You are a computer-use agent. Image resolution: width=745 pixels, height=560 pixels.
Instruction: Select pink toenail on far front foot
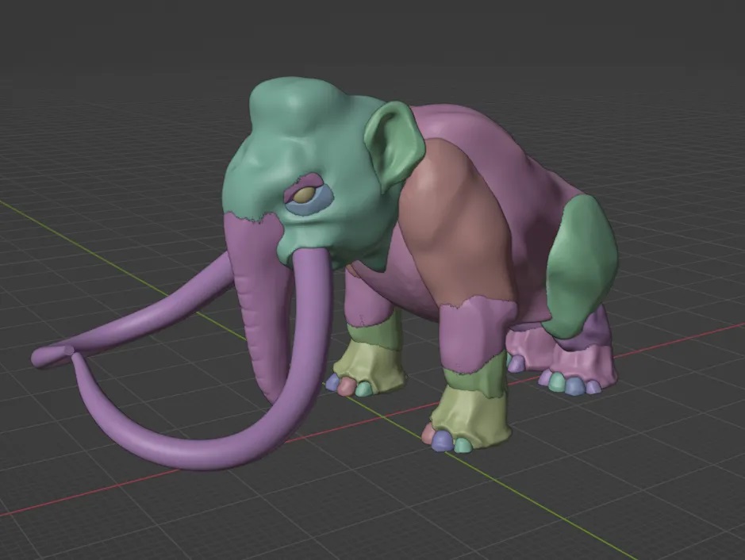(347, 386)
